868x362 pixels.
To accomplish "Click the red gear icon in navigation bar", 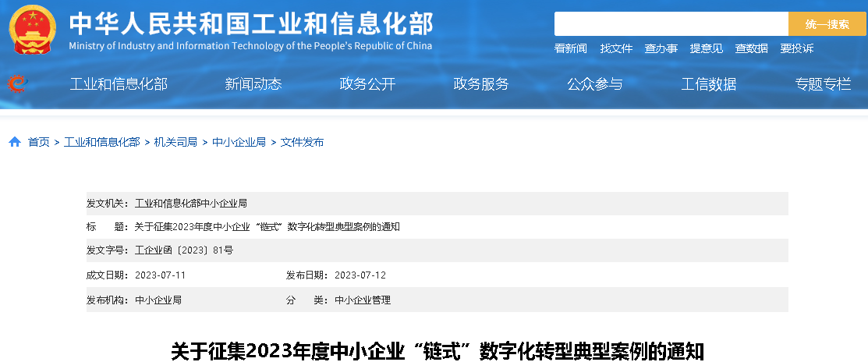I will 16,83.
